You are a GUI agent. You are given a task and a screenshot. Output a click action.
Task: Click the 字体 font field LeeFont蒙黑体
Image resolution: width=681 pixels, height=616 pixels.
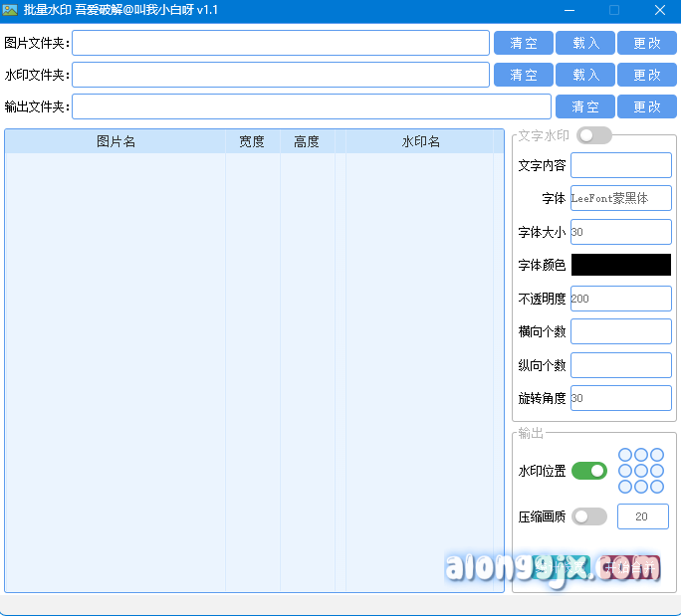(620, 198)
